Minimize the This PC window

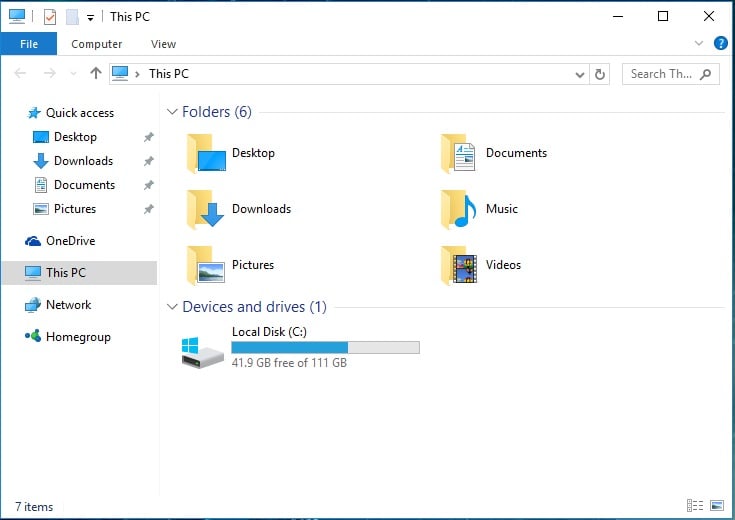click(618, 16)
